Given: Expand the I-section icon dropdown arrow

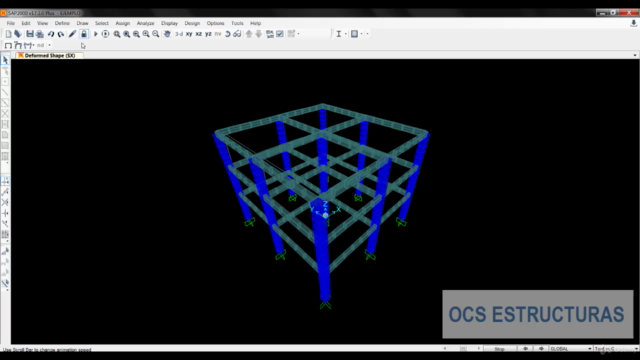Looking at the screenshot, I should click(346, 34).
